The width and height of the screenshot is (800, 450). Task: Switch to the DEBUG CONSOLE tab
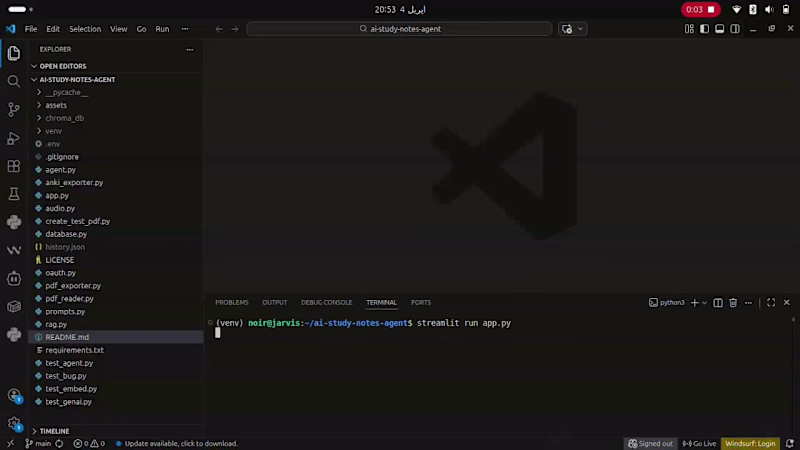327,303
